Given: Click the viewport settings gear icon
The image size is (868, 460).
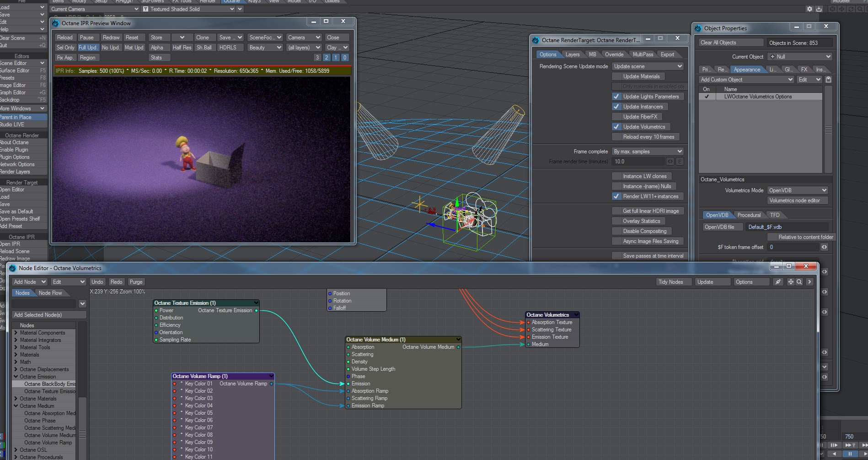Looking at the screenshot, I should 810,9.
